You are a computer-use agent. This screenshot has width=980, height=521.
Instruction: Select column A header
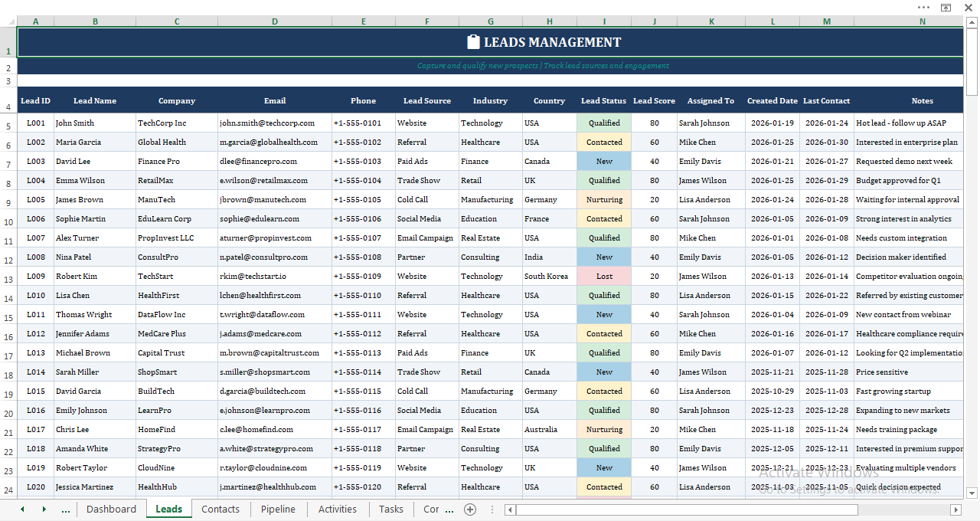[x=35, y=21]
